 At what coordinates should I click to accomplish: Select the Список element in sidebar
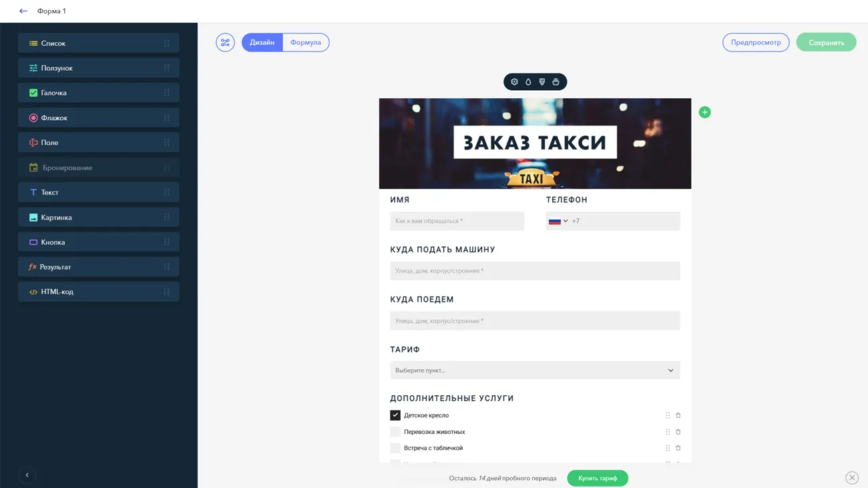[x=98, y=43]
